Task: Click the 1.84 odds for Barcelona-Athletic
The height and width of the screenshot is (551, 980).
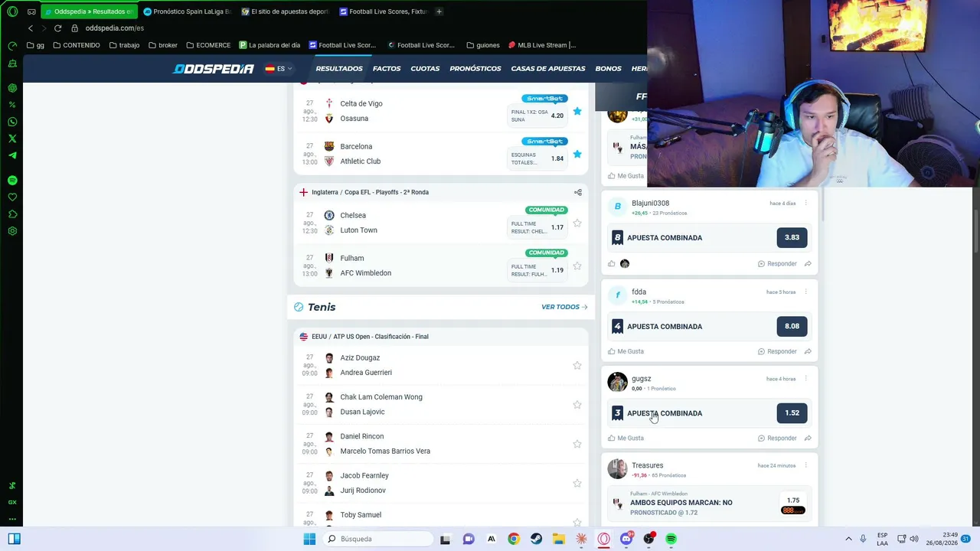Action: pos(557,158)
